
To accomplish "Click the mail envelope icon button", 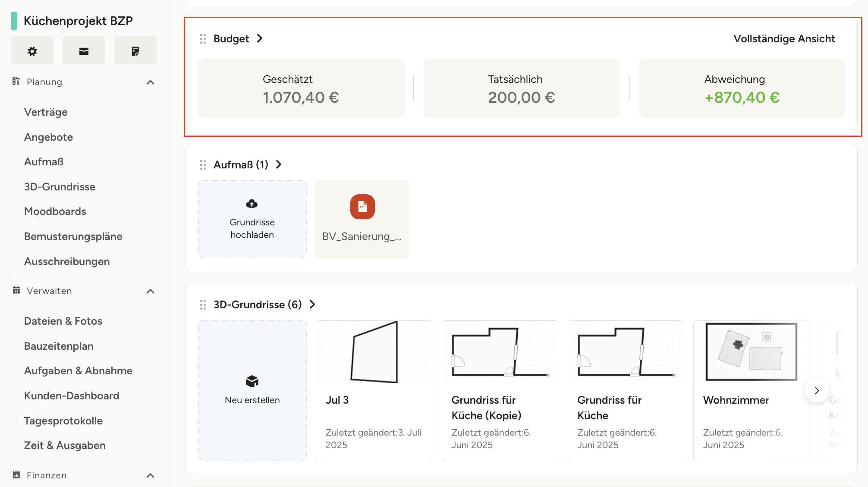I will (84, 51).
